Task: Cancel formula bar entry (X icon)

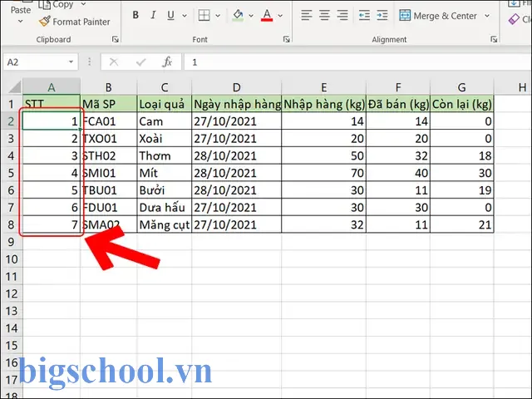Action: 114,62
